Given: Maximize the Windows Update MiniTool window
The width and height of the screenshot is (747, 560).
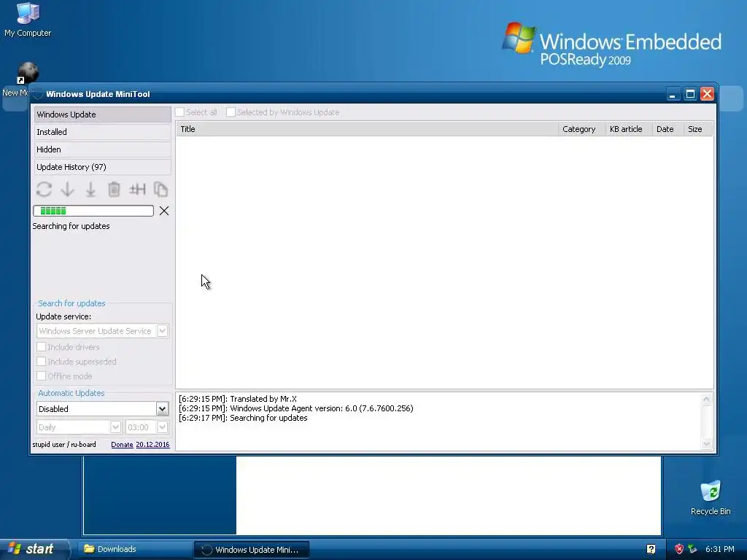Looking at the screenshot, I should [690, 94].
